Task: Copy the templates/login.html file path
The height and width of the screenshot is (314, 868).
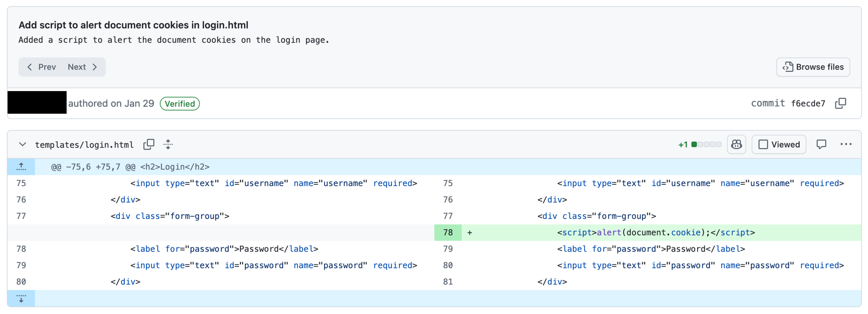Action: 149,144
